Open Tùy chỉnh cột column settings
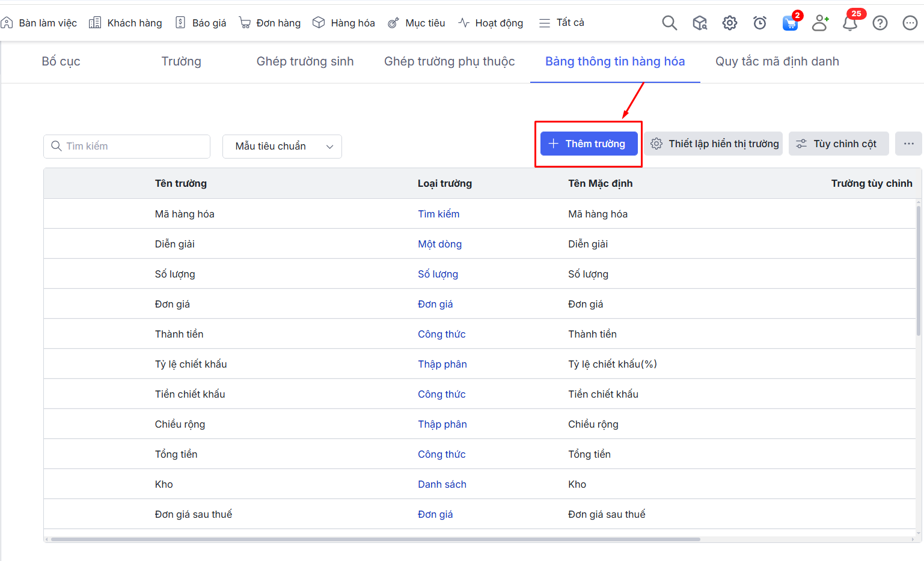Image resolution: width=924 pixels, height=561 pixels. pos(838,144)
